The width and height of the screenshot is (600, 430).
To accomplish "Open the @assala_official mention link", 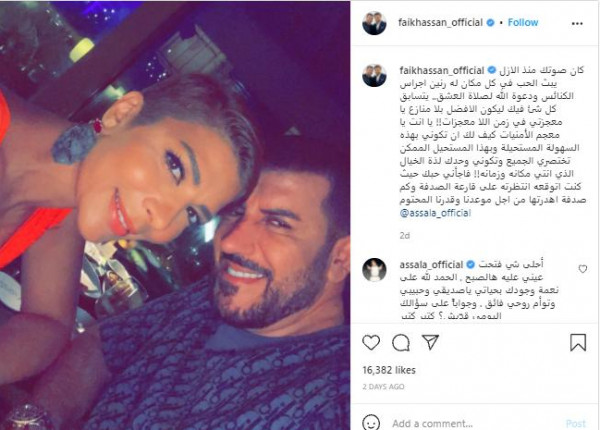I will coord(435,213).
